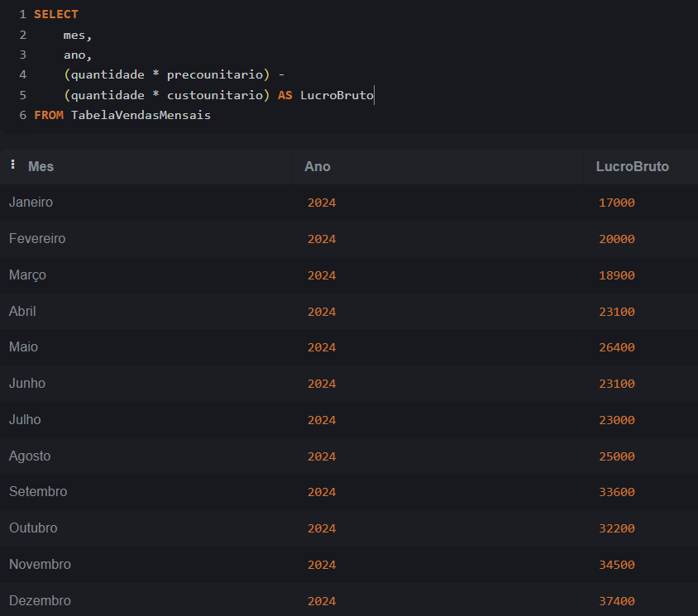Screen dimensions: 698x616
Task: Click the table name TabelaVendasMensais
Action: [x=141, y=115]
